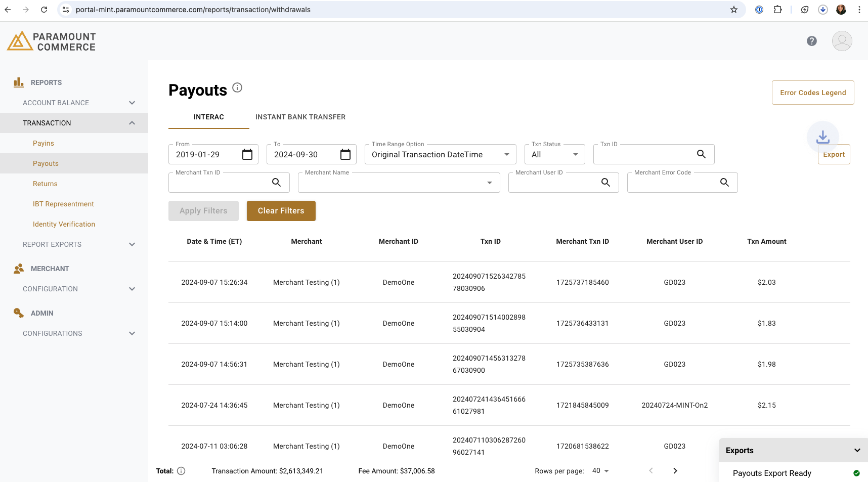Collapse the Transaction section in sidebar
Viewport: 868px width, 482px height.
point(132,122)
